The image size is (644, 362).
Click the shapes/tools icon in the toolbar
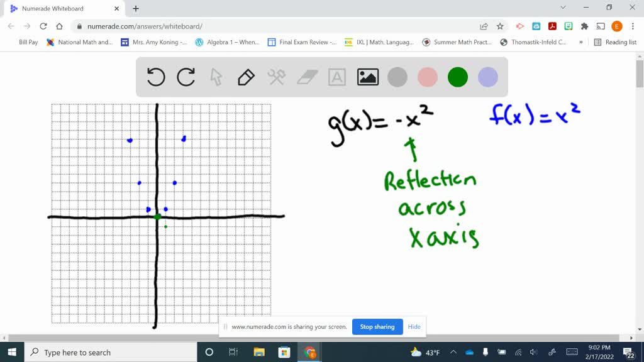click(275, 77)
